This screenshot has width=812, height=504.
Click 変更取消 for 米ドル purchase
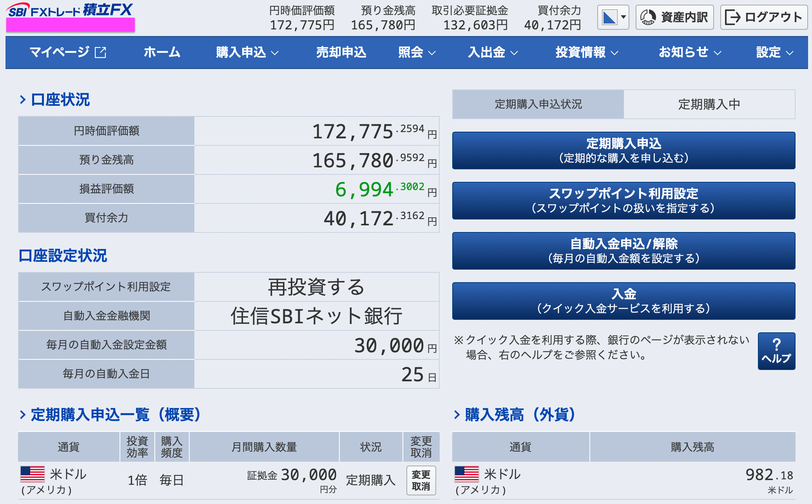pos(421,480)
